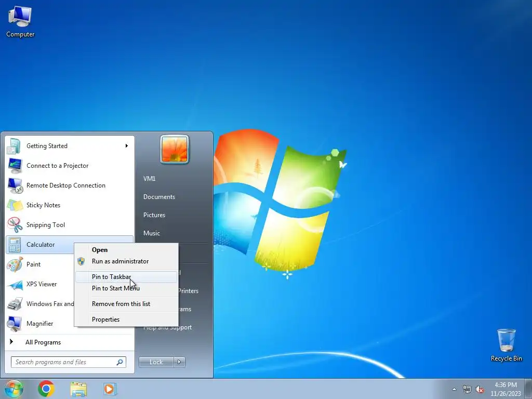The width and height of the screenshot is (532, 399).
Task: Click the Calculator icon in Start menu
Action: pos(15,245)
